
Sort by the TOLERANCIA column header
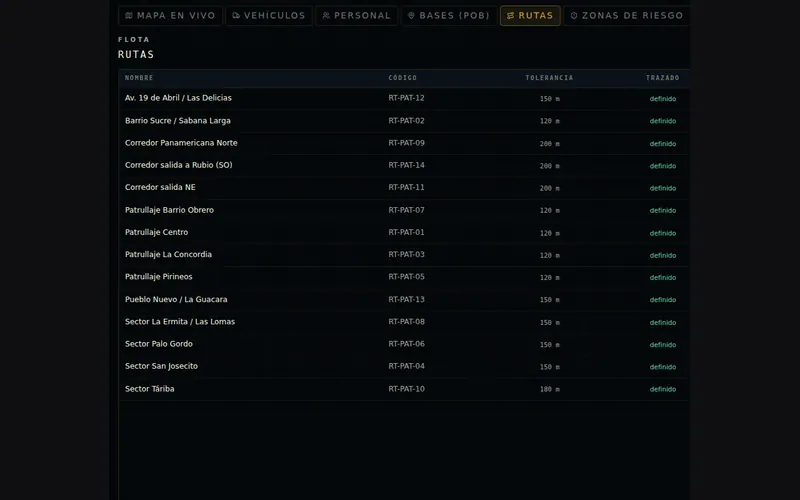pyautogui.click(x=549, y=78)
